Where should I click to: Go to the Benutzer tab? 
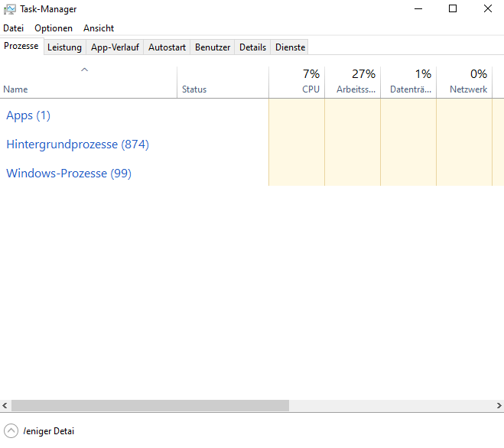coord(213,47)
